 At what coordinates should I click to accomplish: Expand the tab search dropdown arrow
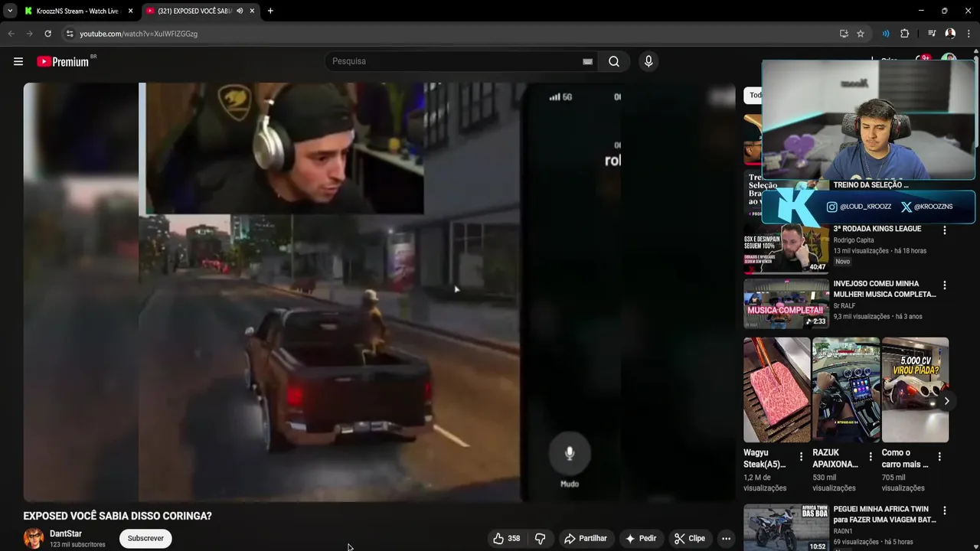10,11
